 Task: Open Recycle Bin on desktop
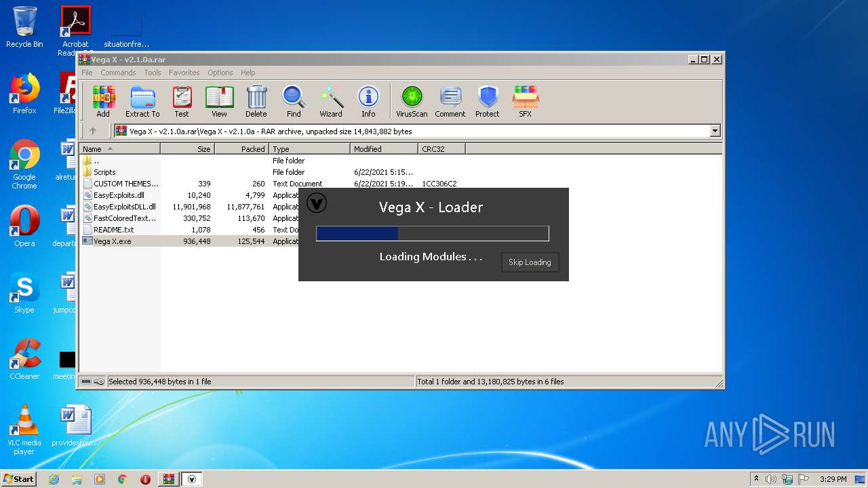point(24,27)
